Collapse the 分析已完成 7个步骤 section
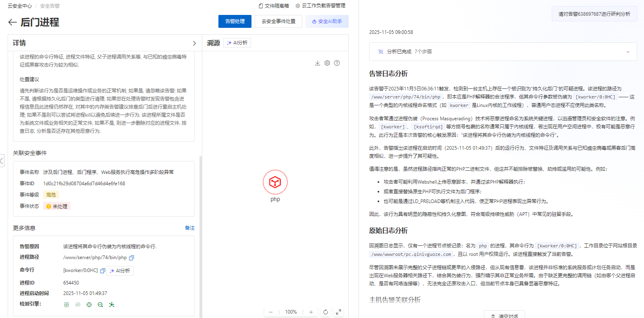Viewport: 644px width, 318px height. [627, 52]
